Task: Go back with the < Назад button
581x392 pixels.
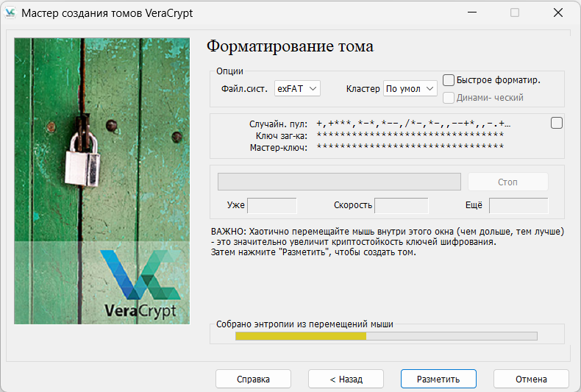Action: pyautogui.click(x=346, y=379)
